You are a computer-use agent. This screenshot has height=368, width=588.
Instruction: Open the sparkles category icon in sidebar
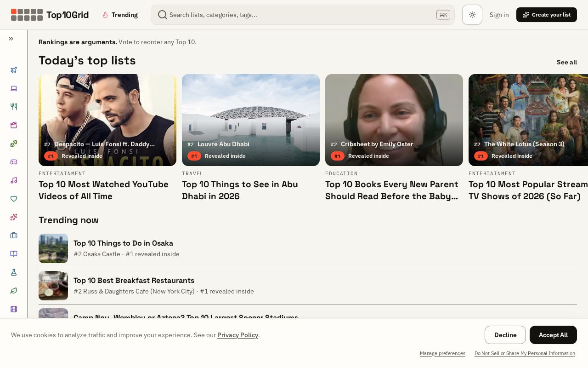pyautogui.click(x=14, y=217)
